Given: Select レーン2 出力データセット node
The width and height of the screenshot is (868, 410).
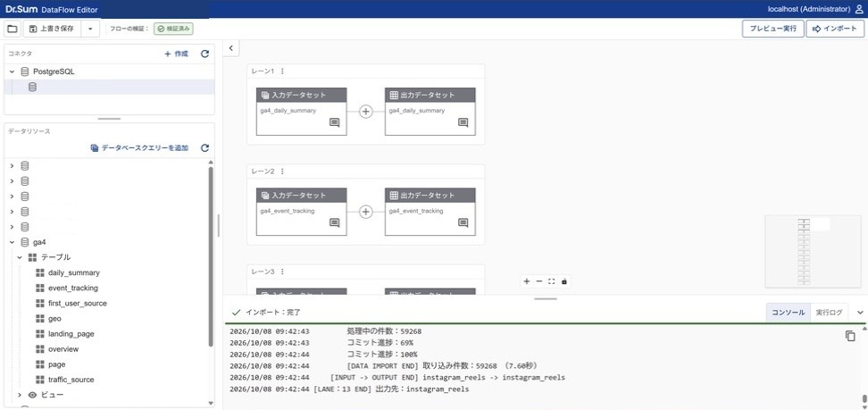Looking at the screenshot, I should coord(430,212).
